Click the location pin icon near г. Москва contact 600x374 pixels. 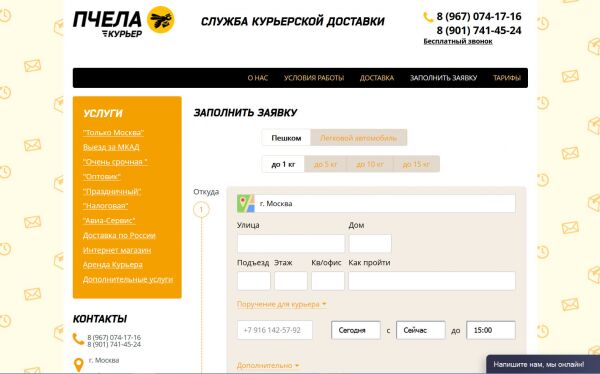pos(78,365)
